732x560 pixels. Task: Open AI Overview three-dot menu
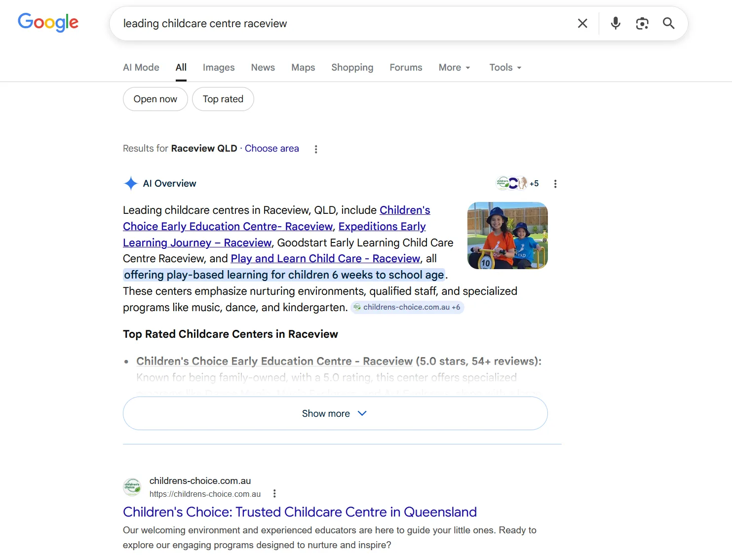(555, 184)
